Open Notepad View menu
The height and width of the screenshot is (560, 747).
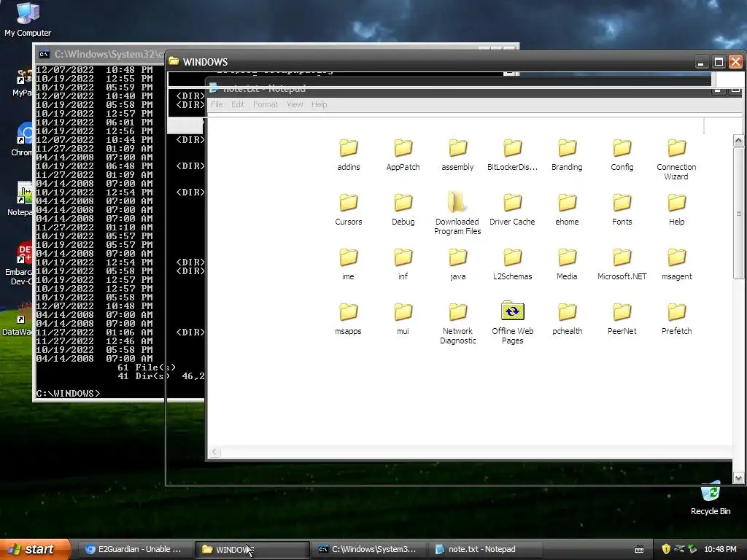295,104
